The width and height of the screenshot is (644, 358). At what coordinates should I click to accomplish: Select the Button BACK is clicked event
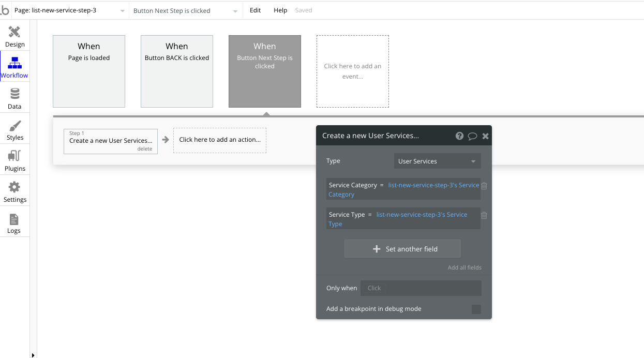(177, 71)
